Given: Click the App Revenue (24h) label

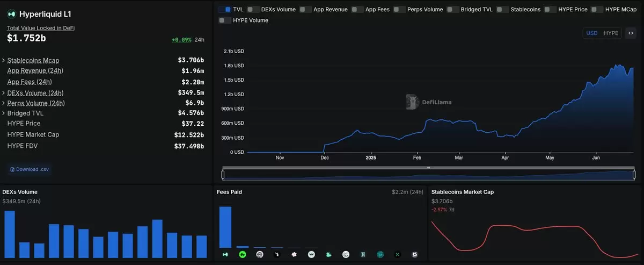Looking at the screenshot, I should [35, 71].
